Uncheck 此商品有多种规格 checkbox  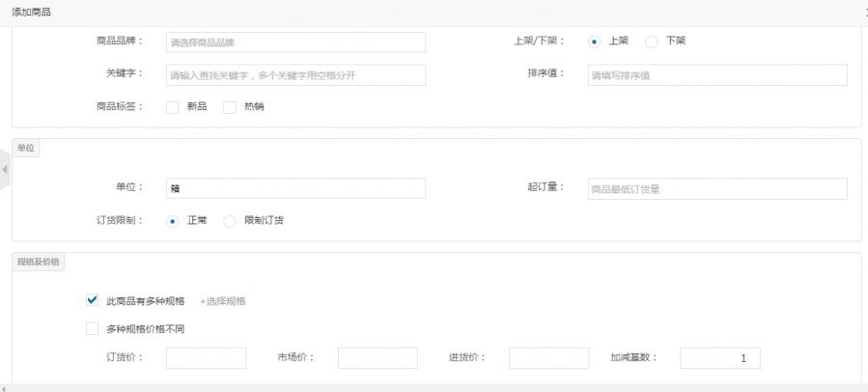pos(93,300)
